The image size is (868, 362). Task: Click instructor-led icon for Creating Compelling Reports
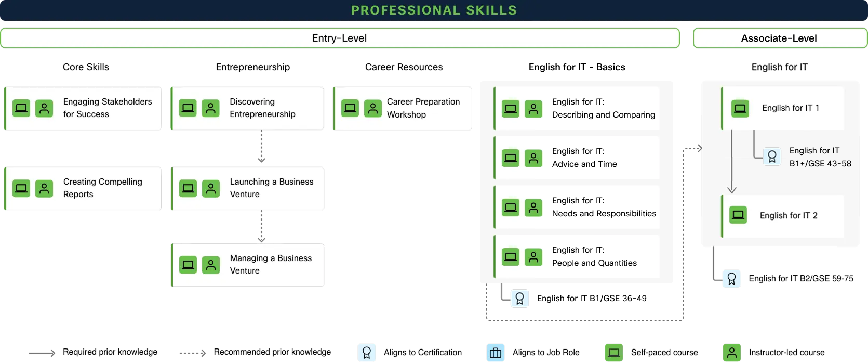(44, 188)
